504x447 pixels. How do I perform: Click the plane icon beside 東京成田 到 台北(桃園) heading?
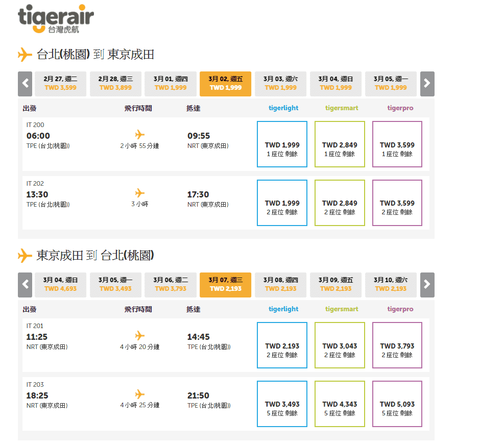coord(25,255)
